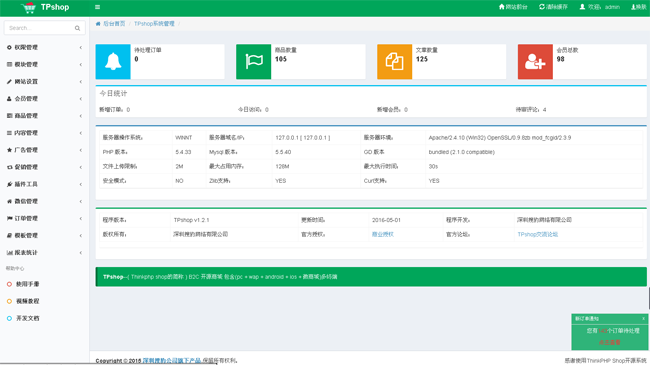Expand 模板管理 with its chevron
The width and height of the screenshot is (650, 365).
coord(80,235)
